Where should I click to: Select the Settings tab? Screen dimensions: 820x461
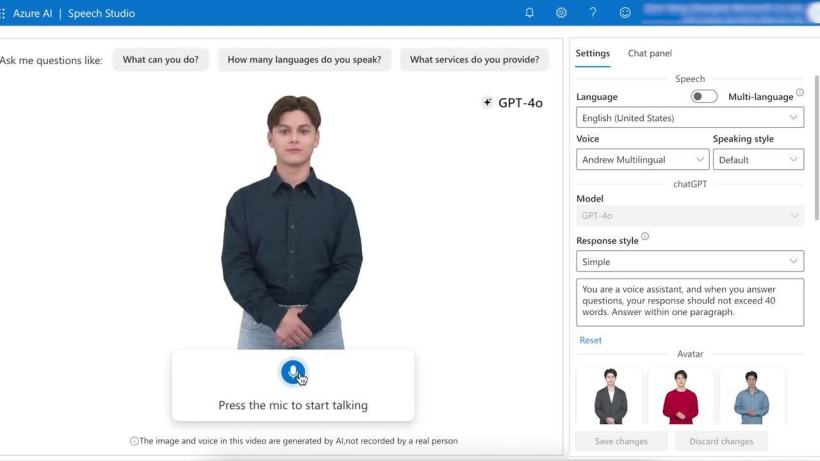click(x=592, y=53)
